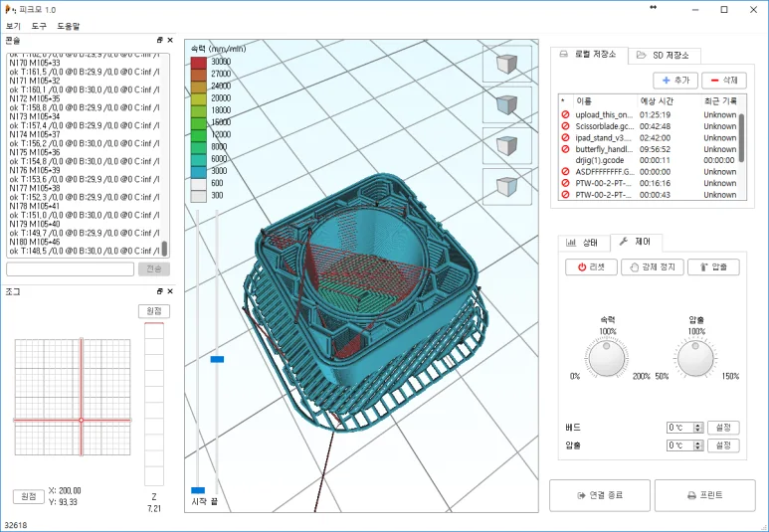Select the second view-cube icon from top
The width and height of the screenshot is (769, 532).
click(x=507, y=104)
